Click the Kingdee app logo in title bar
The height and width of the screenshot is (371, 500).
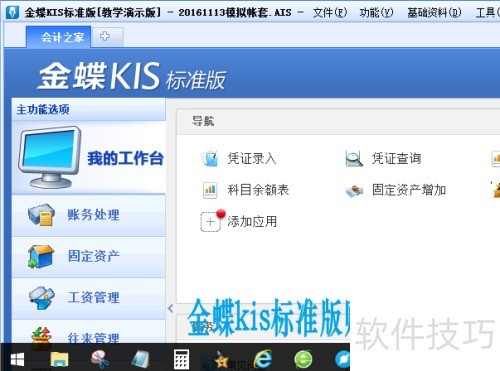(x=12, y=12)
